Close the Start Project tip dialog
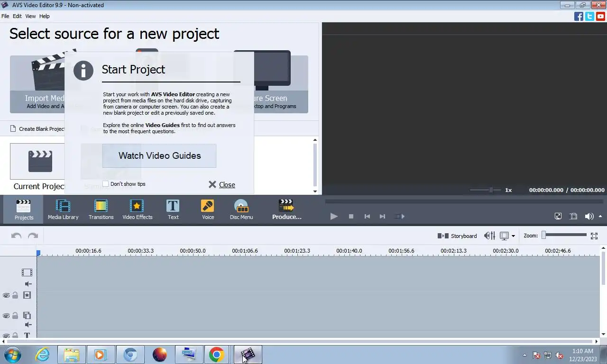Image resolution: width=607 pixels, height=364 pixels. pyautogui.click(x=222, y=184)
